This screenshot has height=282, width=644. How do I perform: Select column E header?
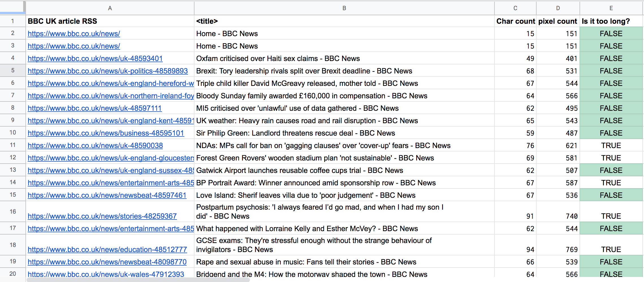(x=611, y=8)
